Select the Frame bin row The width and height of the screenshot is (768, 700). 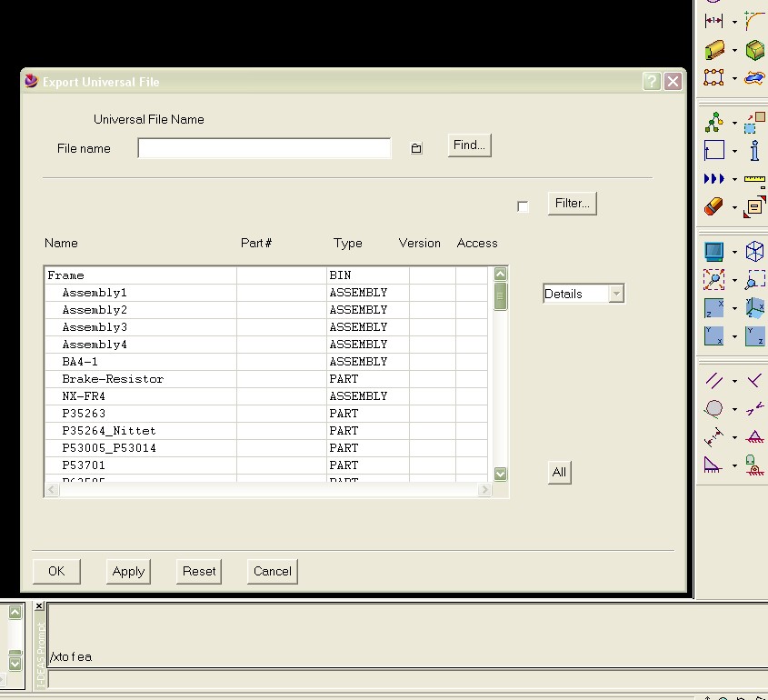pos(266,275)
